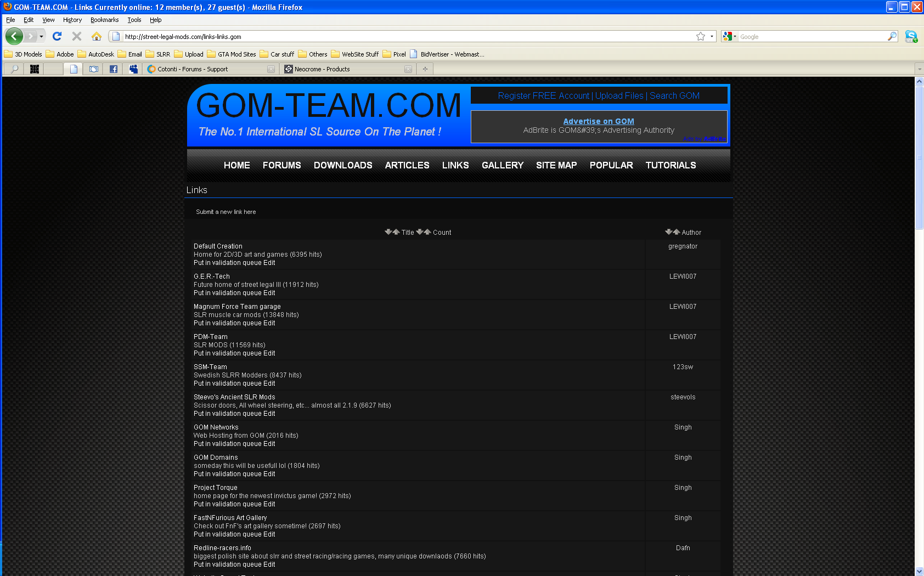Image resolution: width=924 pixels, height=576 pixels.
Task: Open the Bookmarks menu
Action: click(104, 20)
